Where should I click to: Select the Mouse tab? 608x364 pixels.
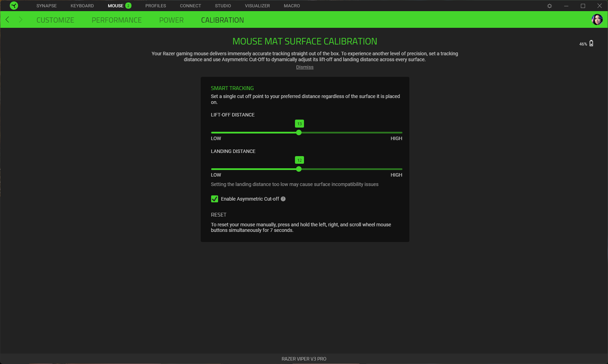pos(115,6)
